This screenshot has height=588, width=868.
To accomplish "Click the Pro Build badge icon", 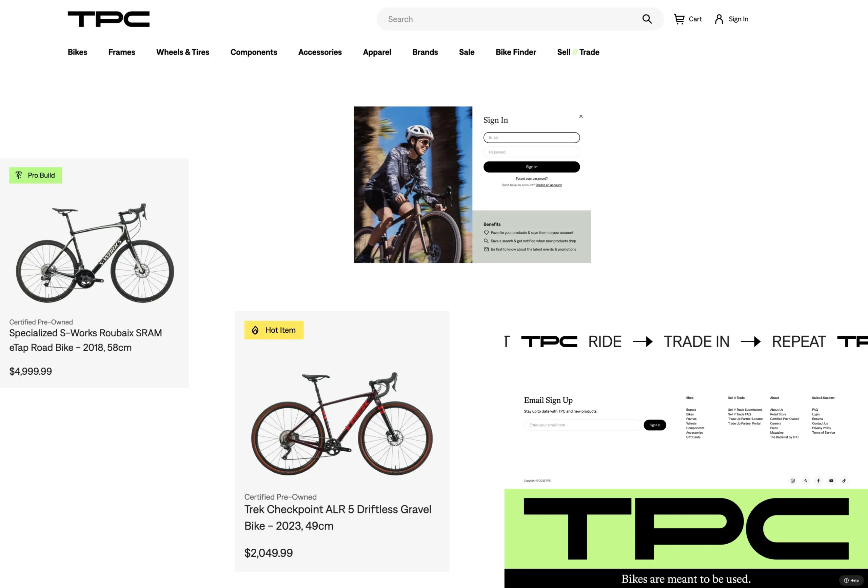I will [x=18, y=175].
